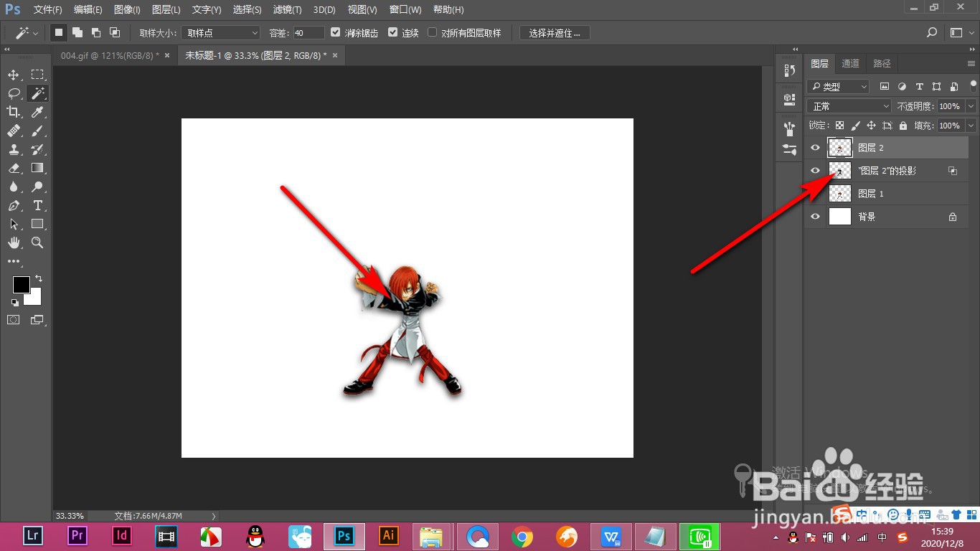The height and width of the screenshot is (551, 980).
Task: Select the Lasso tool
Action: click(14, 93)
